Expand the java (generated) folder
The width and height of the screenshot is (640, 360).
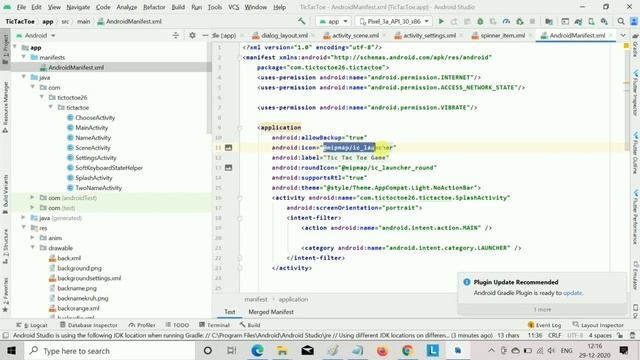point(24,218)
